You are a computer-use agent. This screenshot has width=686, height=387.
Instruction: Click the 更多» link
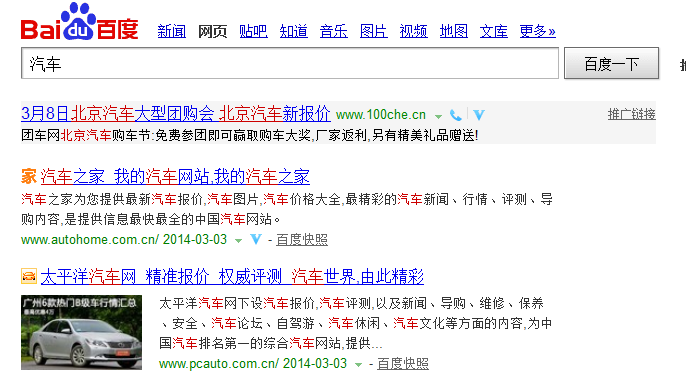coord(538,31)
